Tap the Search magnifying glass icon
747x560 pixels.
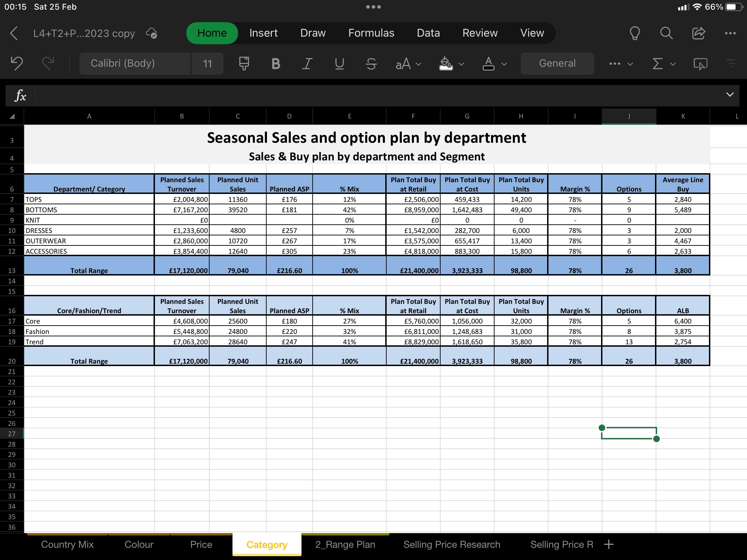(x=666, y=33)
